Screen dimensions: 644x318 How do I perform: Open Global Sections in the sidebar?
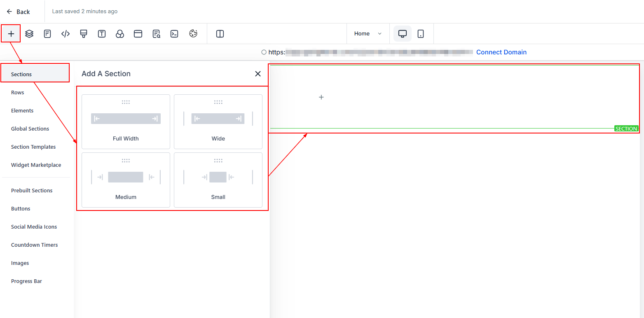point(30,129)
